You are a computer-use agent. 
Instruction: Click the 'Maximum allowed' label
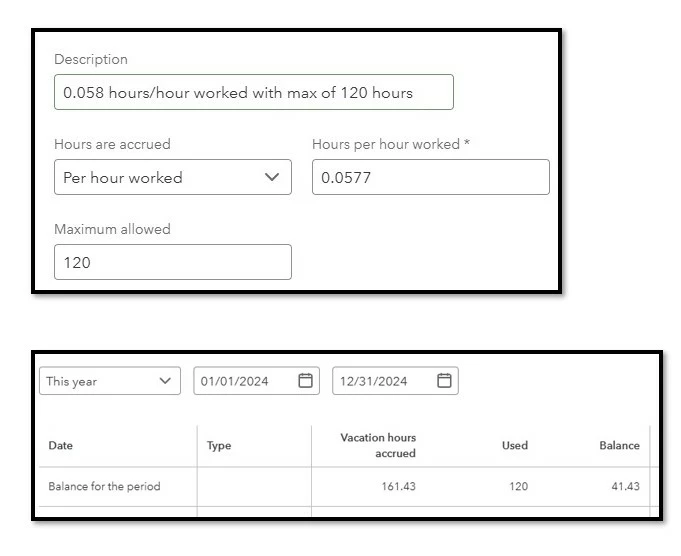tap(112, 229)
